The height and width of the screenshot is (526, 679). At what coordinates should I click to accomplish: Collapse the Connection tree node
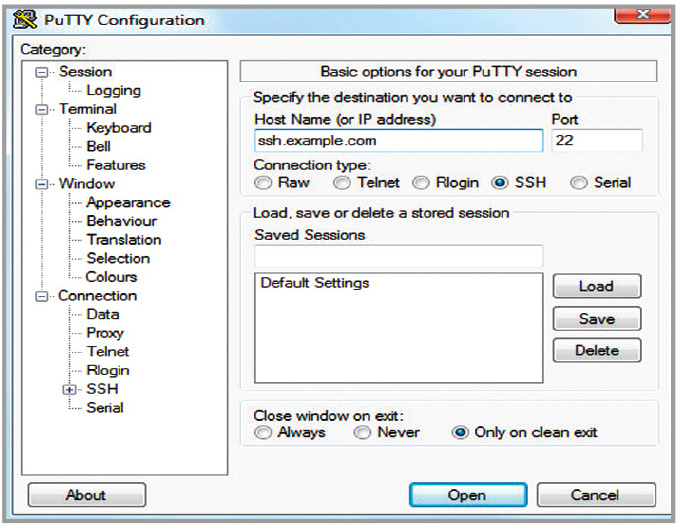click(42, 297)
